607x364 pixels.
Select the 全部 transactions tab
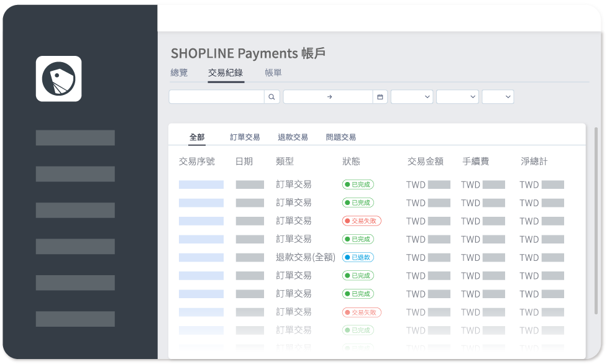click(197, 137)
